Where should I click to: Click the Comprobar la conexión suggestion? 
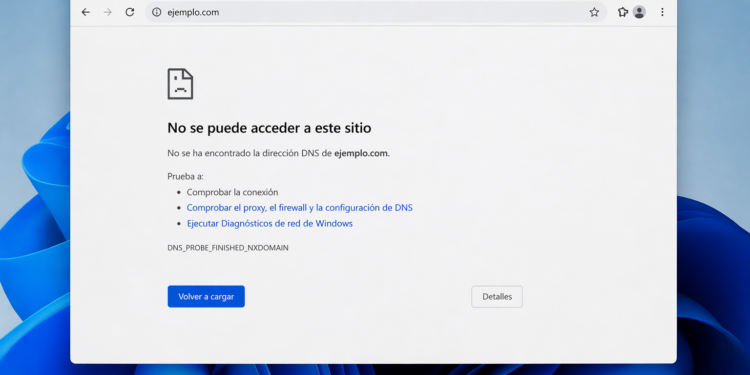pos(232,192)
